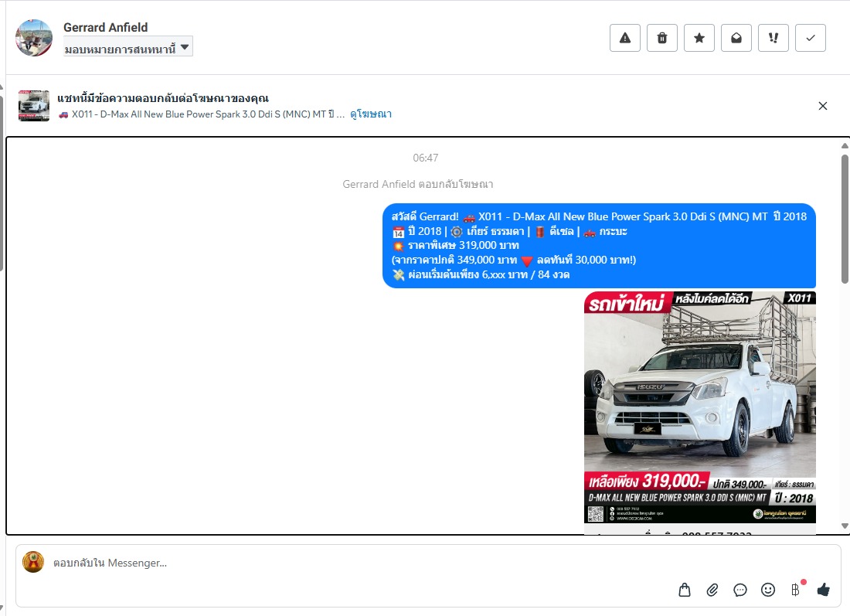Screen dimensions: 850x616
Task: Attach a file with the paperclip icon
Action: point(712,590)
